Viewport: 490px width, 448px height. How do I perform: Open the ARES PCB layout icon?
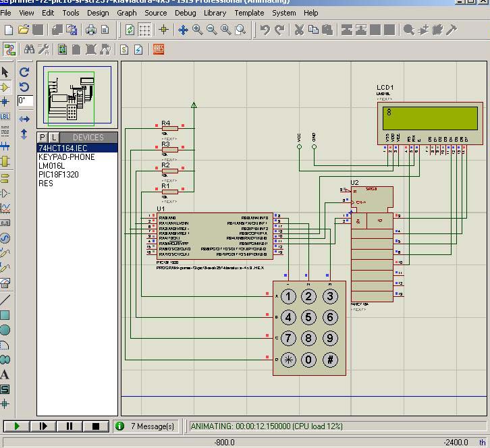point(159,49)
